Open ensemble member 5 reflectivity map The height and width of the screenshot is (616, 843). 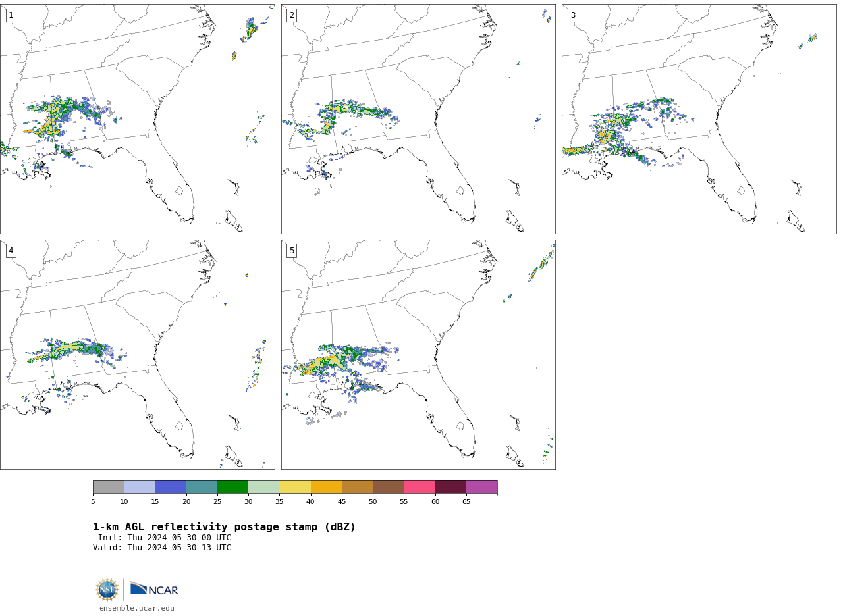point(418,355)
